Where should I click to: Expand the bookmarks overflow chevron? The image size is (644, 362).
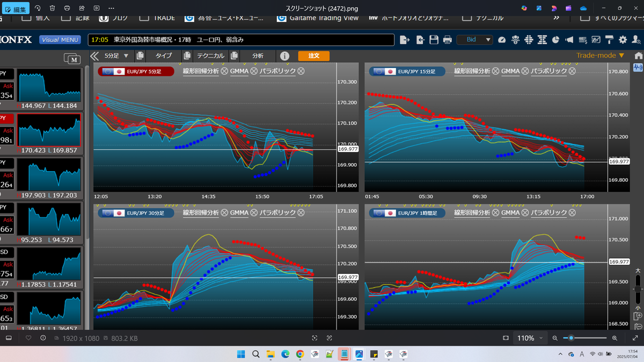[557, 18]
